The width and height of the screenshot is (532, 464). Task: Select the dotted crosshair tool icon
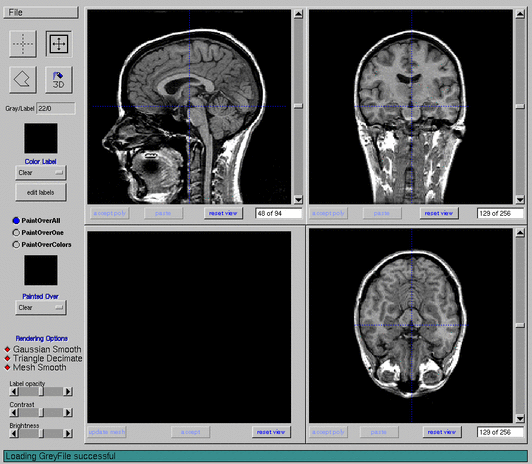23,44
